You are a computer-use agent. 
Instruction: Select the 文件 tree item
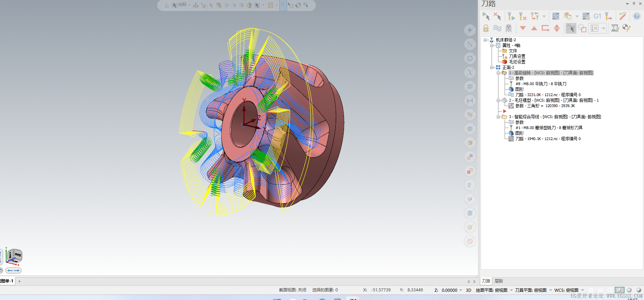tap(513, 51)
